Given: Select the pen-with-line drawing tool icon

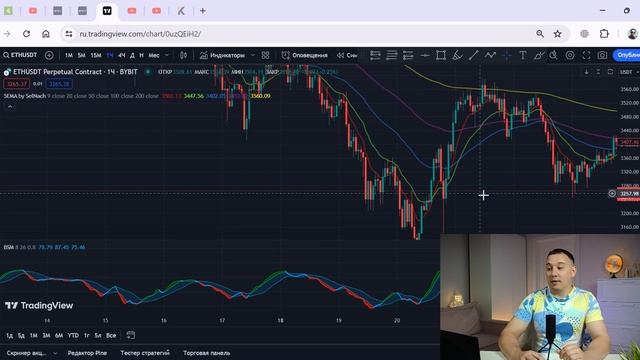Looking at the screenshot, I should point(539,55).
